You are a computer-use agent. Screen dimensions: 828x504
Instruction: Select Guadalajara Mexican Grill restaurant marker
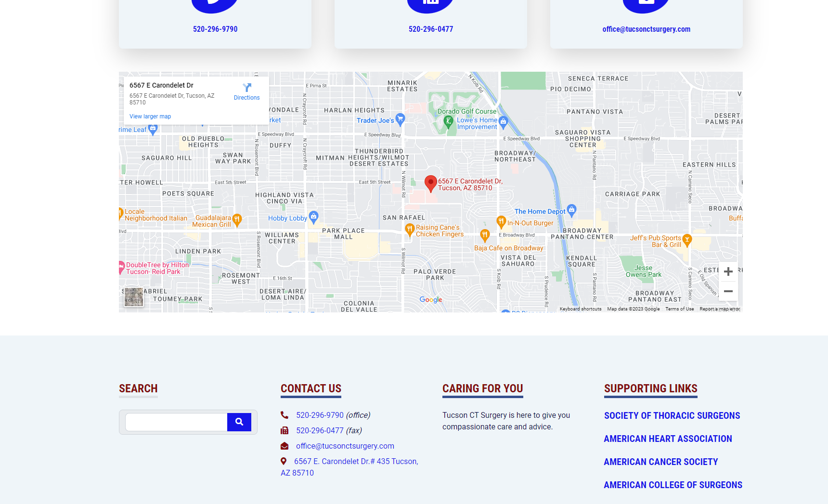point(237,220)
